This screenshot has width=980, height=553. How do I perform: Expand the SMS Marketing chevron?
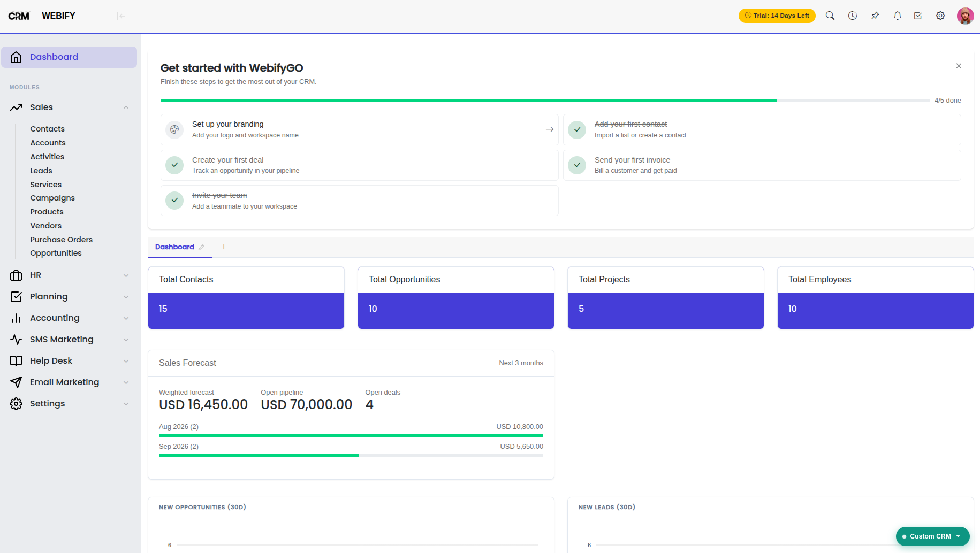tap(126, 340)
